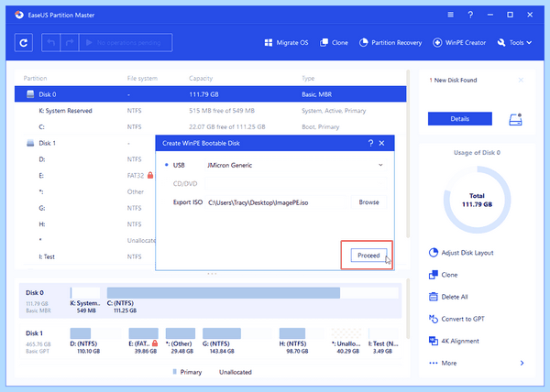This screenshot has height=392, width=550.
Task: Open the Migrate OS tool
Action: click(286, 43)
